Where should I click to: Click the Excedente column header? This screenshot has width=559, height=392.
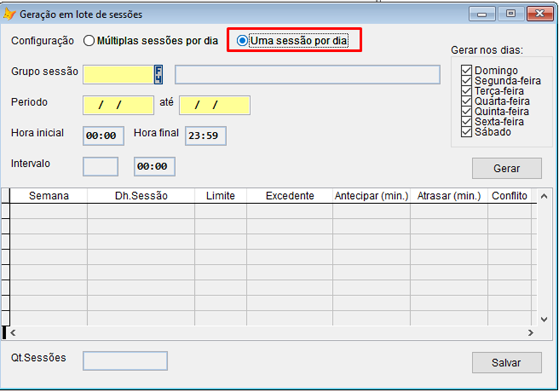click(290, 196)
